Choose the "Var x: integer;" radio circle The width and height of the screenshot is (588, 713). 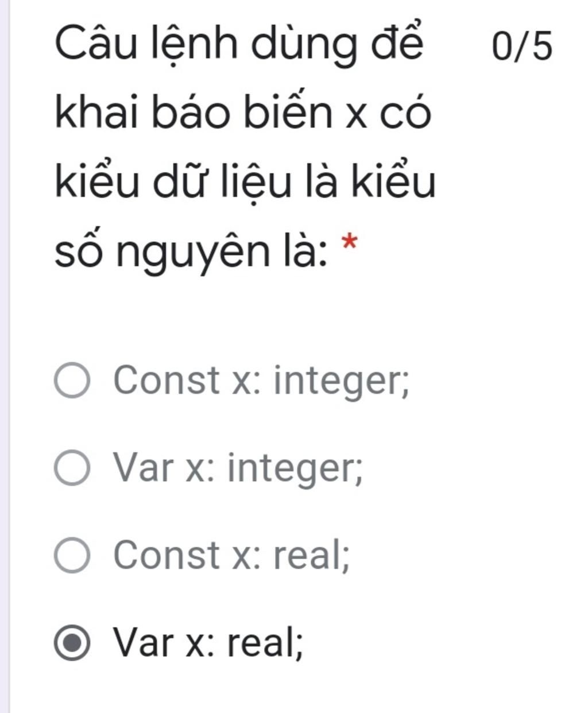point(72,468)
